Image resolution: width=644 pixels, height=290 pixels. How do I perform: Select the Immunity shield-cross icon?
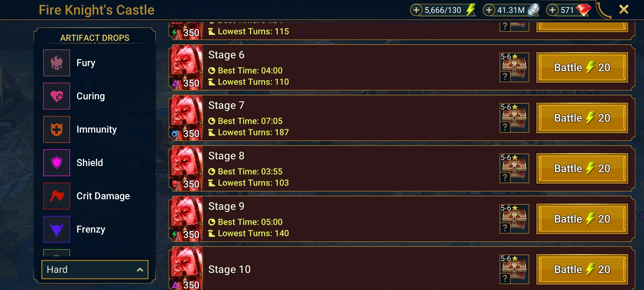pos(57,129)
